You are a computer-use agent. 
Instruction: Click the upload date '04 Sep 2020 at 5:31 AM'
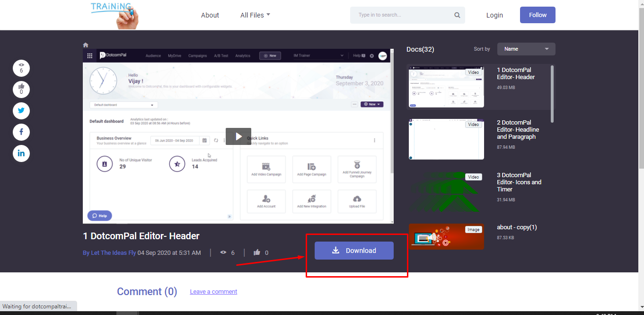[x=169, y=253]
